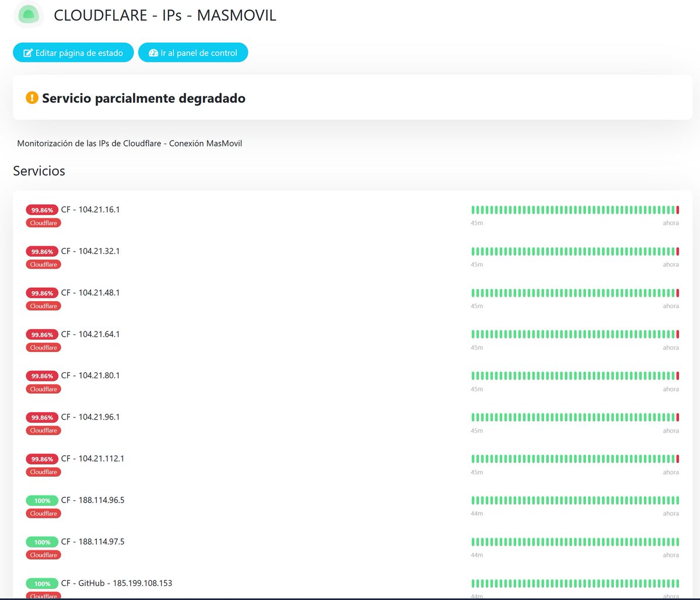Click the latest green heartbeat of 188.114.96.5
This screenshot has height=600, width=700.
pyautogui.click(x=678, y=500)
